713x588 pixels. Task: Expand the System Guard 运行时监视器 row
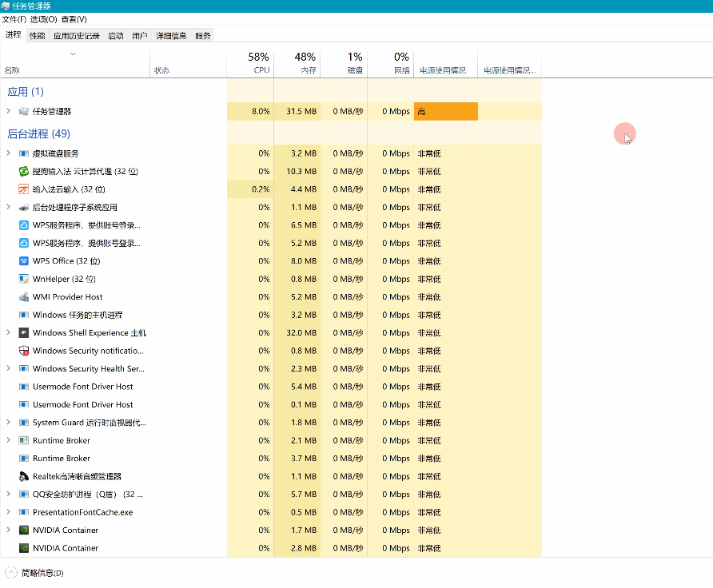coord(8,422)
